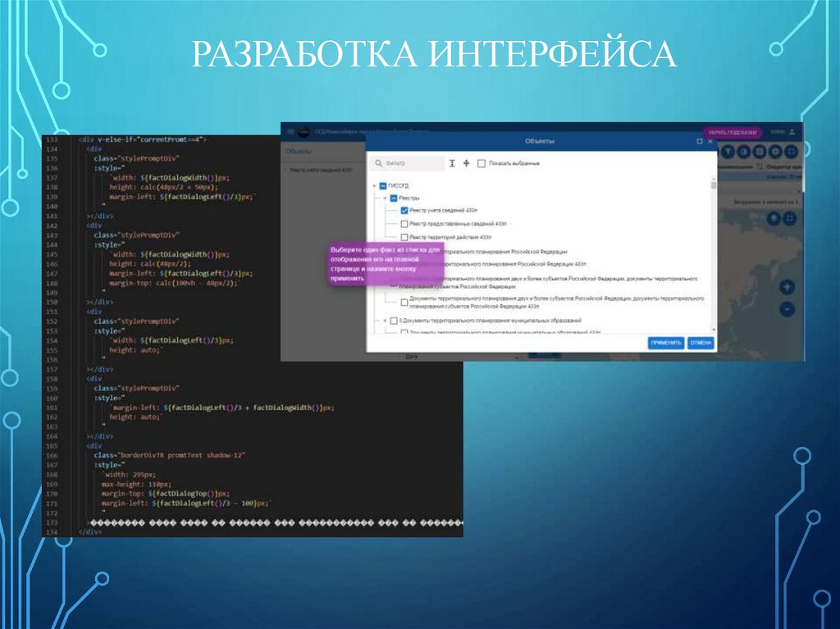Image resolution: width=840 pixels, height=629 pixels.
Task: Click the home extent button on the map
Action: pyautogui.click(x=774, y=218)
